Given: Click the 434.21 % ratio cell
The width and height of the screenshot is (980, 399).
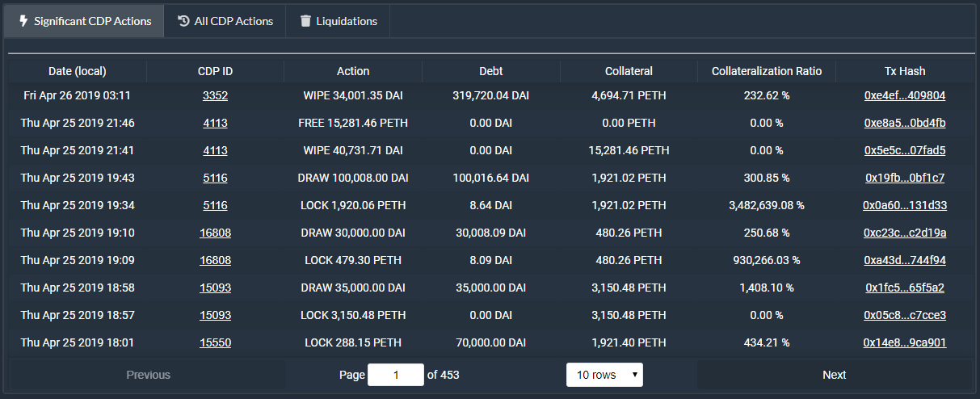Looking at the screenshot, I should pyautogui.click(x=767, y=342).
